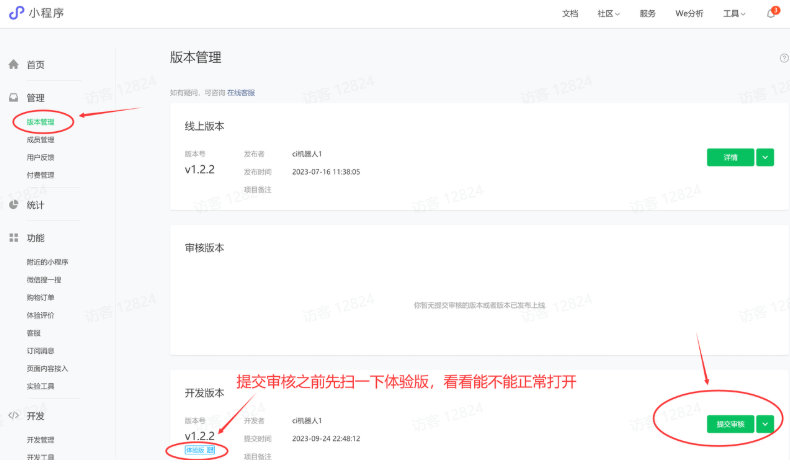Open dropdown arrow beside 详情 button

[x=765, y=157]
